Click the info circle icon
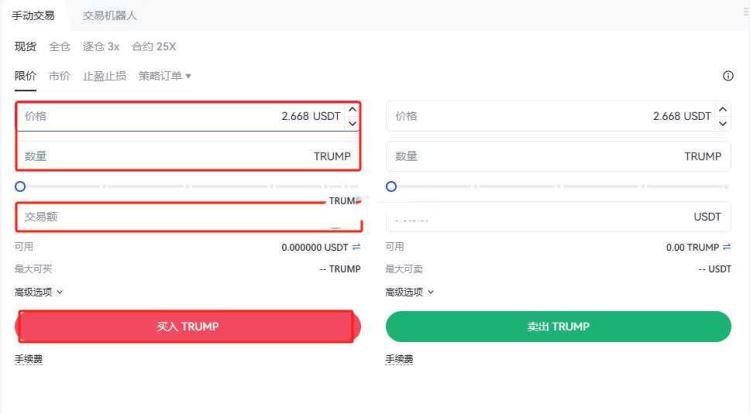 click(728, 76)
